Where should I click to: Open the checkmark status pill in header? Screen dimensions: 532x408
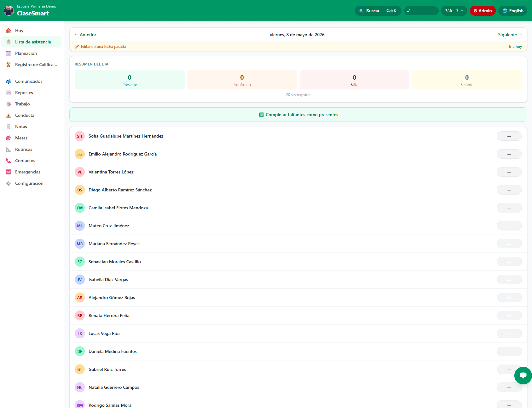(421, 11)
